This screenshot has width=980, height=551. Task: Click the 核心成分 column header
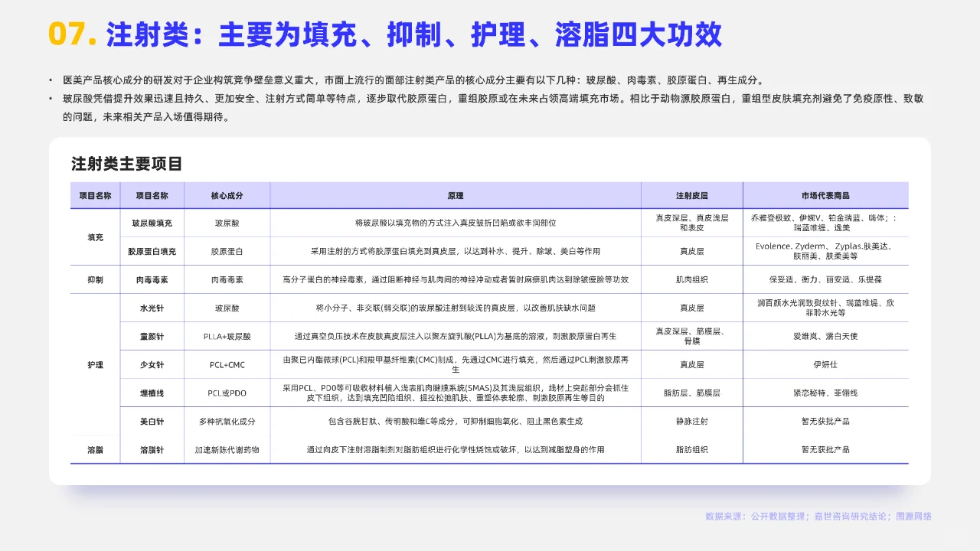point(227,195)
